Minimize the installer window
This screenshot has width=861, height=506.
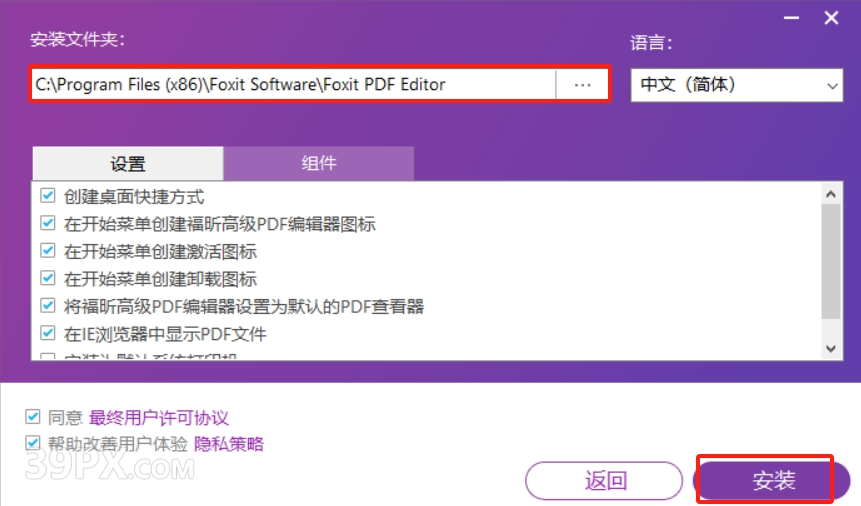791,18
